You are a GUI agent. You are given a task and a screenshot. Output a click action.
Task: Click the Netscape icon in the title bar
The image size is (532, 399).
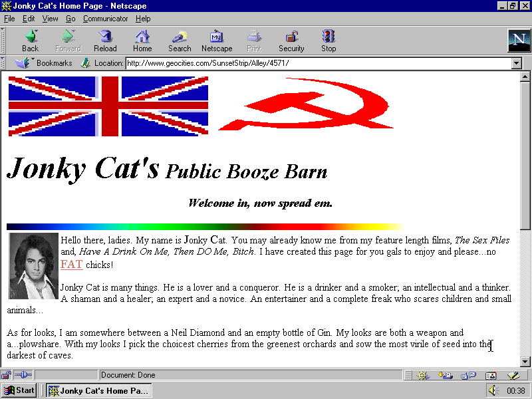click(x=6, y=6)
